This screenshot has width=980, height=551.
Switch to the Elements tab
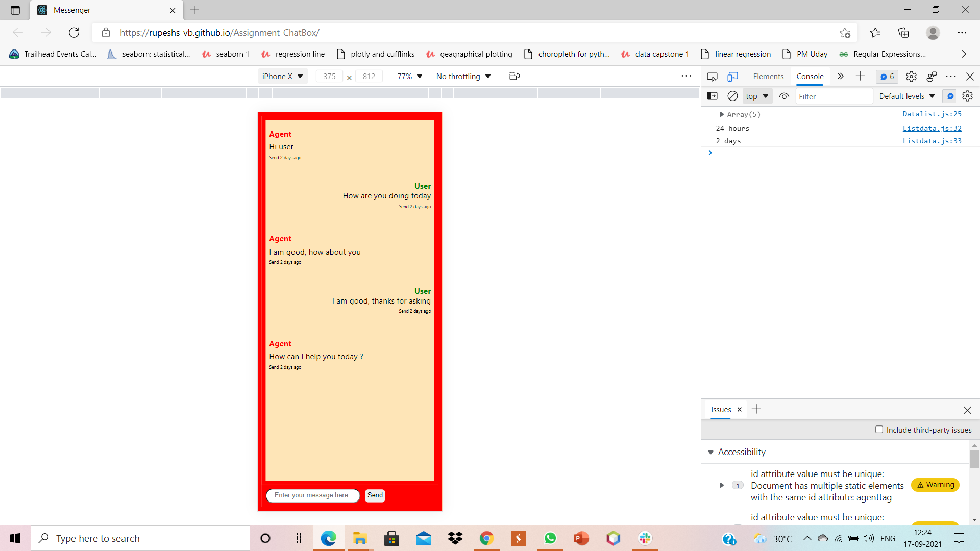(768, 77)
